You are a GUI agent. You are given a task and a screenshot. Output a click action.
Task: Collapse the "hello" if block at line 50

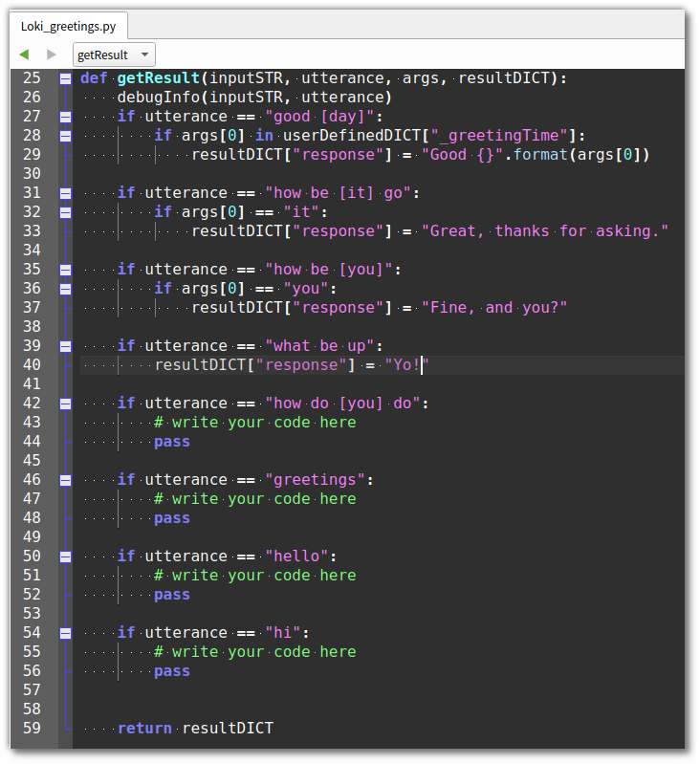[x=65, y=557]
